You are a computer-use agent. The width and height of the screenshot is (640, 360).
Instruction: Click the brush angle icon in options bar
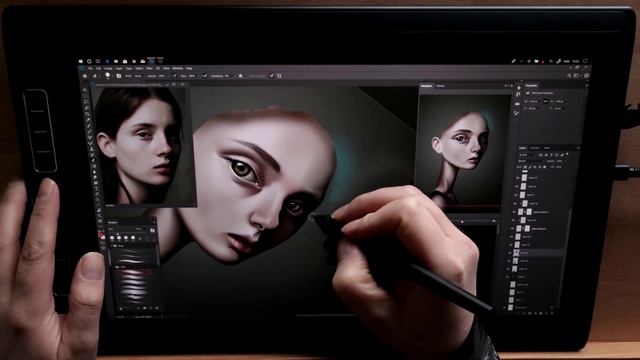tap(241, 76)
